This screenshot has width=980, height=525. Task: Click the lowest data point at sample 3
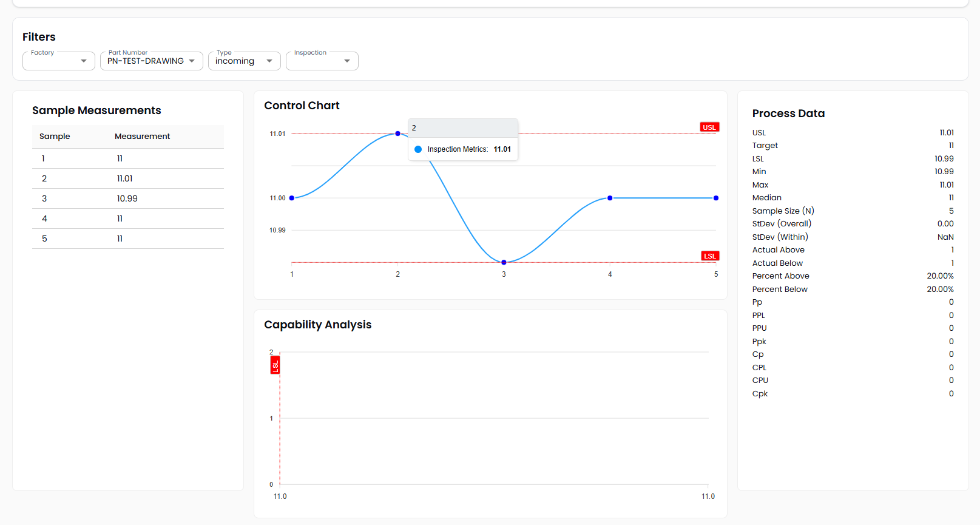504,262
